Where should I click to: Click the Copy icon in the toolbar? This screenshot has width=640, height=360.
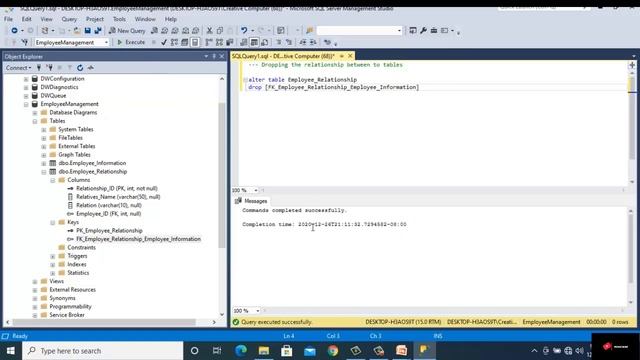(x=220, y=31)
